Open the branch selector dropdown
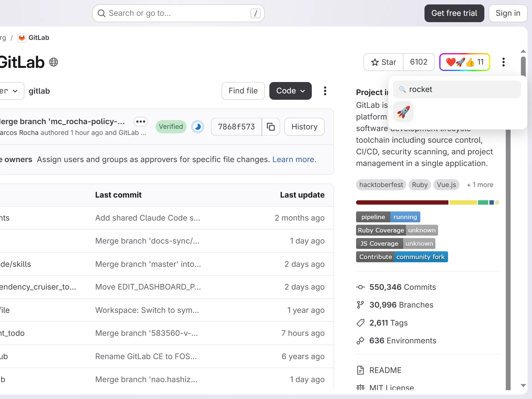Viewport: 532px width, 399px height. pyautogui.click(x=11, y=91)
